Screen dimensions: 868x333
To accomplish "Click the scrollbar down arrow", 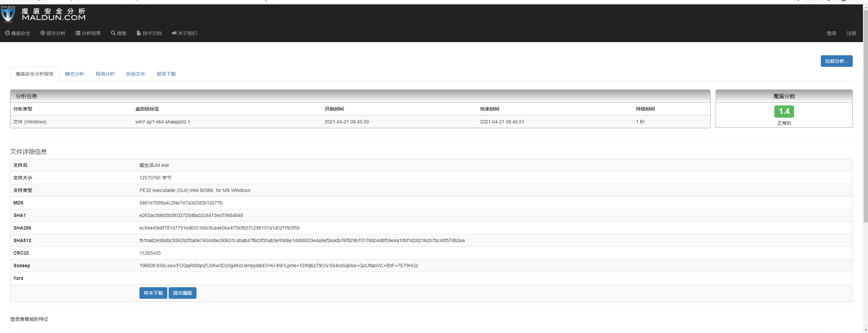I will point(865,330).
